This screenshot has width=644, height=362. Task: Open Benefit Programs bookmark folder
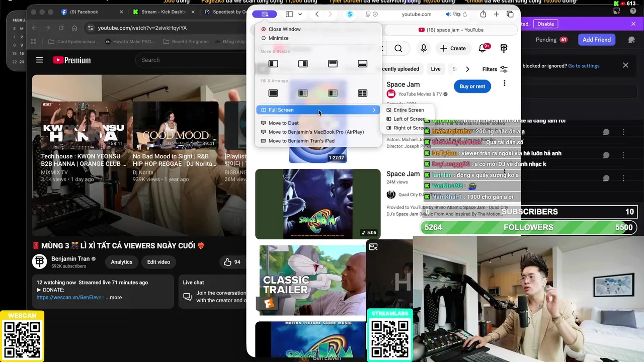[186, 42]
